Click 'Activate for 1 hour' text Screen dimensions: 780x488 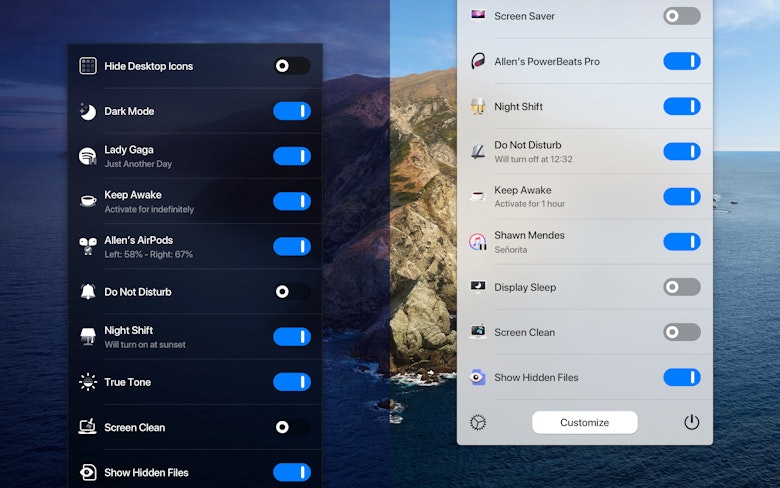point(530,203)
